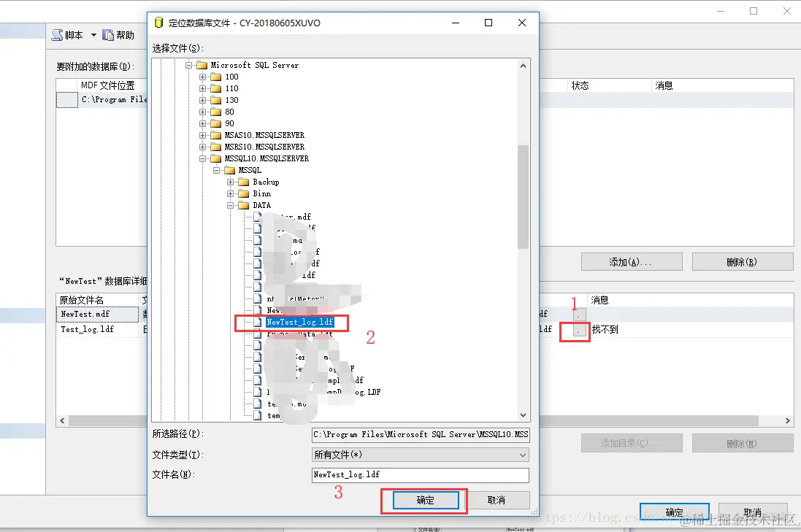Viewport: 801px width, 532px height.
Task: Select the 90 folder icon
Action: [x=216, y=123]
